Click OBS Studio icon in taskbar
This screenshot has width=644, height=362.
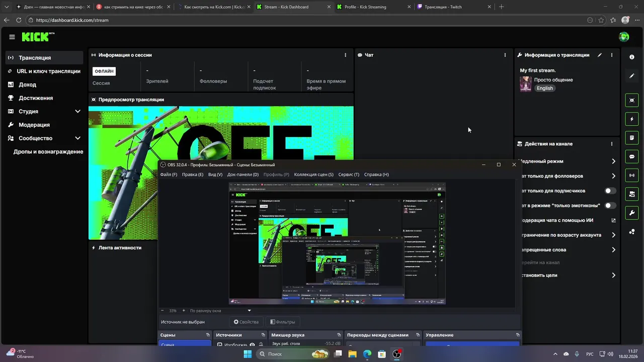pos(397,354)
